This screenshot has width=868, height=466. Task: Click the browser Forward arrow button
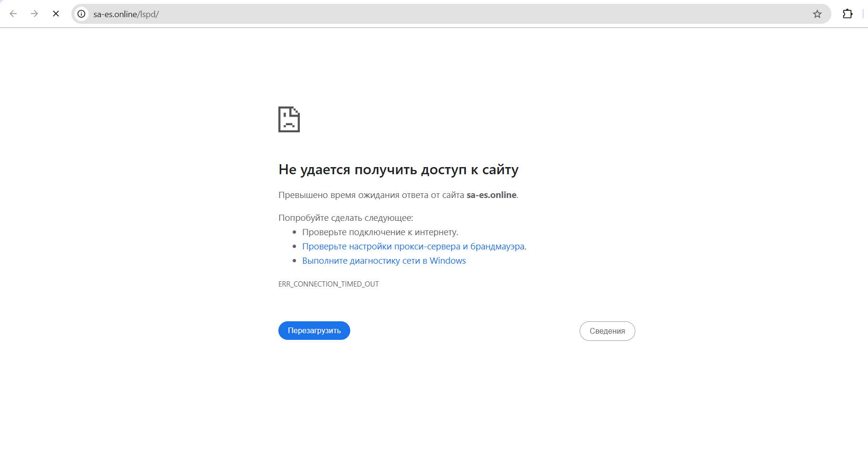click(x=34, y=14)
